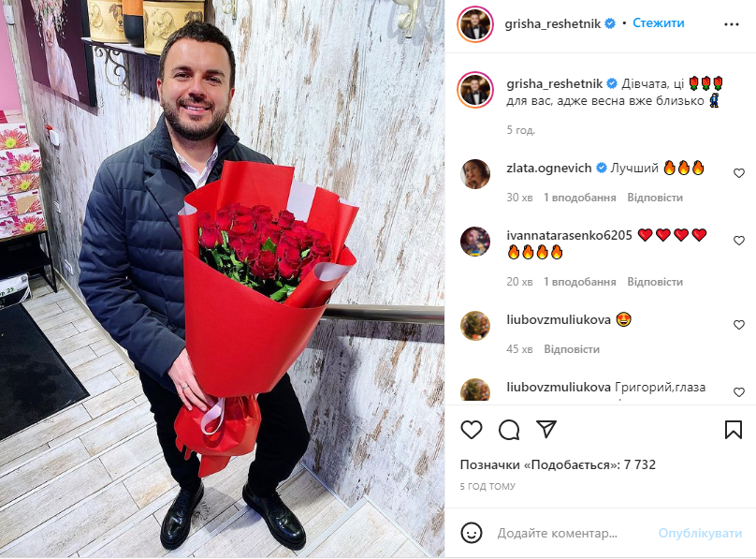Follow the account via Стежити

[x=658, y=23]
